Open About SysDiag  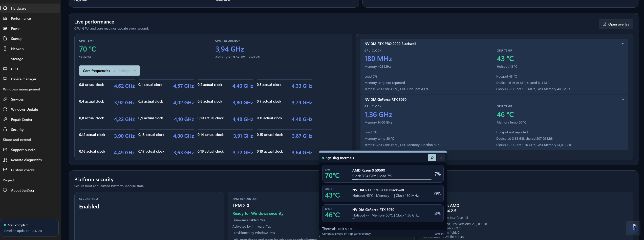point(30,190)
